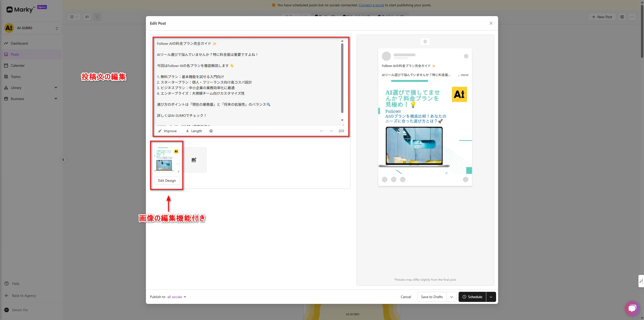
Task: Expand caption with the more link in preview
Action: [x=463, y=75]
